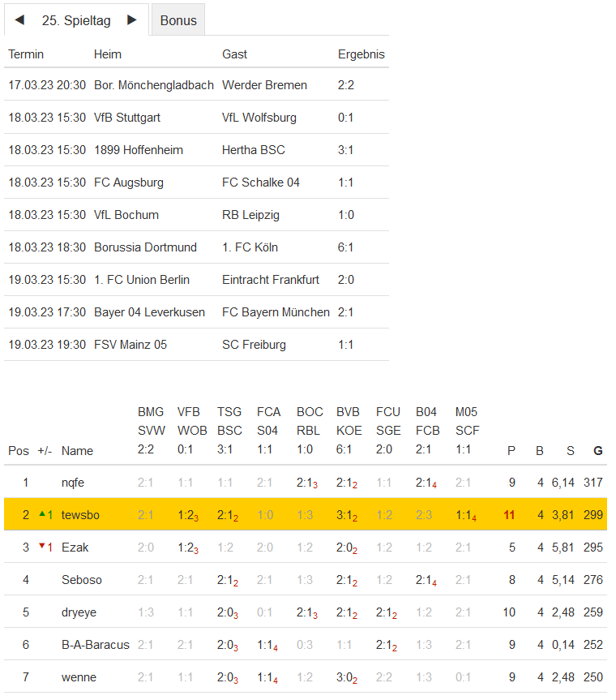Viewport: 616px width, 700px height.
Task: Open the Bonus tab
Action: (x=178, y=21)
